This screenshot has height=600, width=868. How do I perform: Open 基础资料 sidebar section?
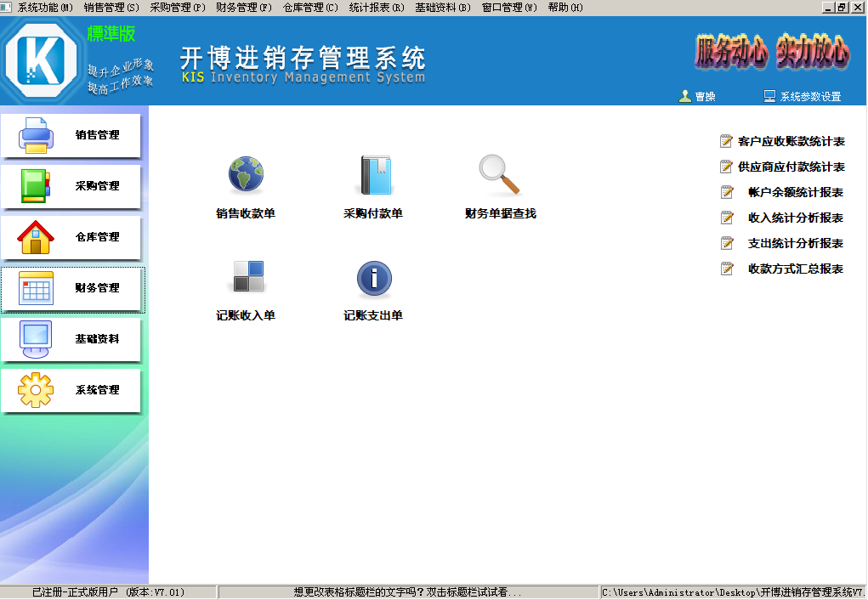(x=71, y=339)
